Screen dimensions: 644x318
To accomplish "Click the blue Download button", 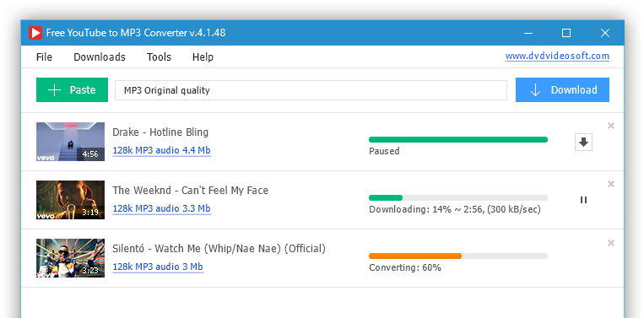I will [x=562, y=90].
